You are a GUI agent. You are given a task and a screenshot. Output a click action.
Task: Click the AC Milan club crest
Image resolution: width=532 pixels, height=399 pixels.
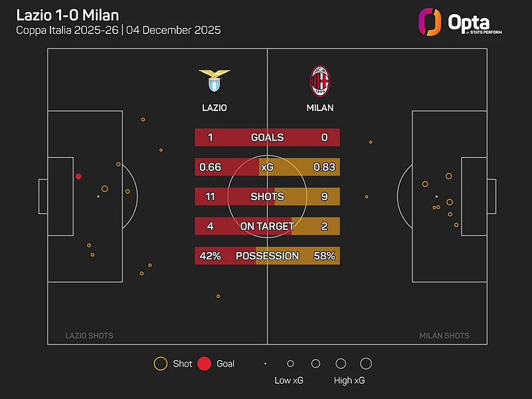pos(320,81)
